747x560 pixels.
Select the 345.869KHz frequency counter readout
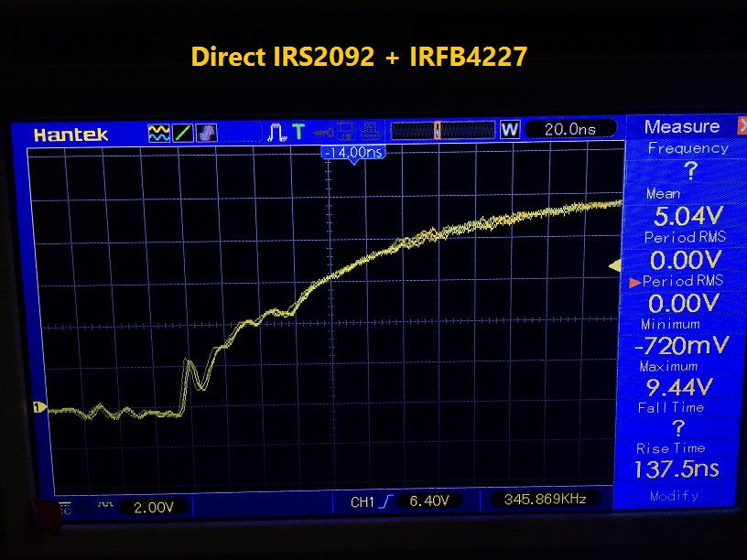545,499
